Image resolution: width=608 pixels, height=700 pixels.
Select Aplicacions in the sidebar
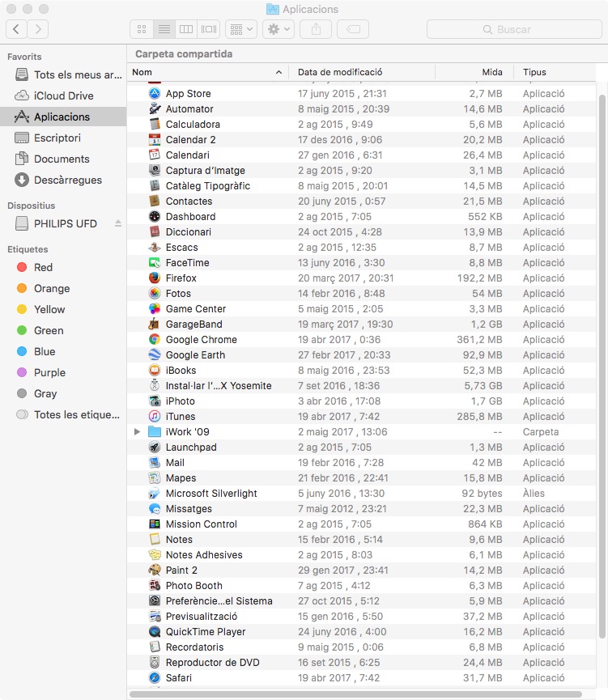[x=63, y=117]
